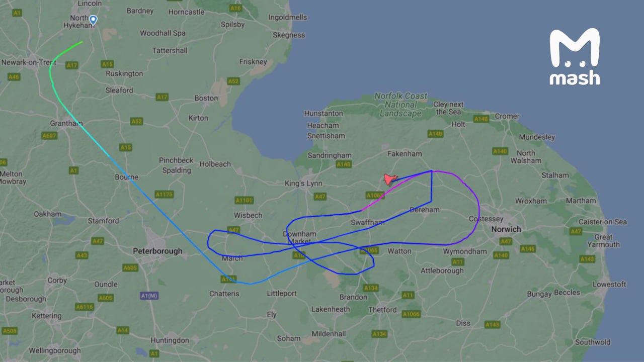
Task: Click the Skegness town label
Action: (289, 35)
